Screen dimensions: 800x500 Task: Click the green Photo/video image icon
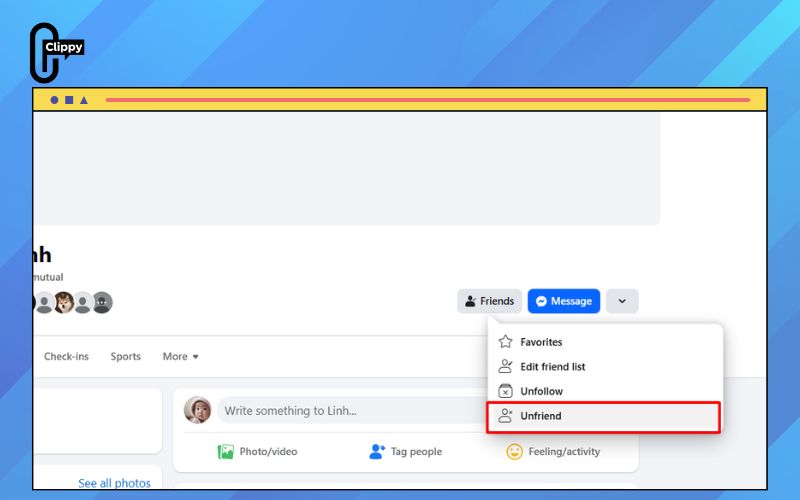tap(226, 452)
